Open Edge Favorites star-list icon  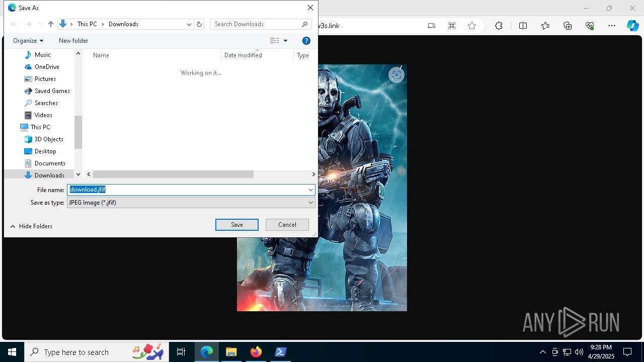(x=545, y=26)
